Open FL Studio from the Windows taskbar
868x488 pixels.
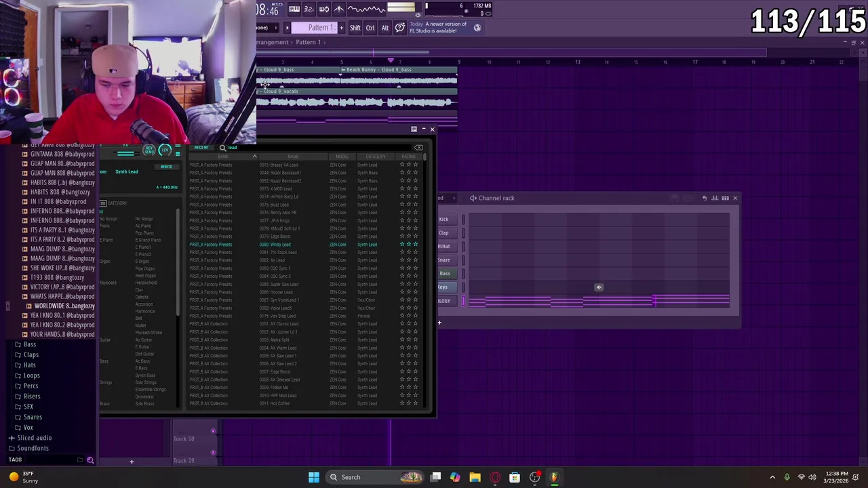(x=554, y=477)
